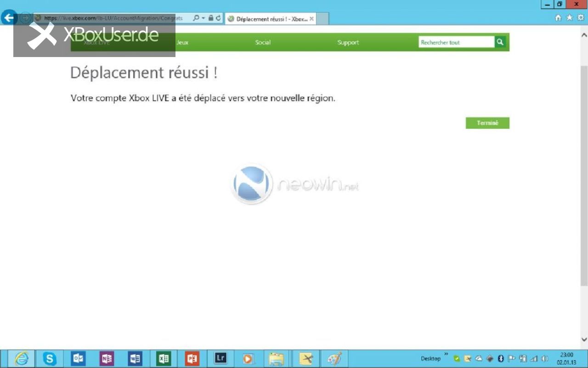
Task: Click the Desktop toolbar label on the taskbar
Action: click(x=430, y=359)
